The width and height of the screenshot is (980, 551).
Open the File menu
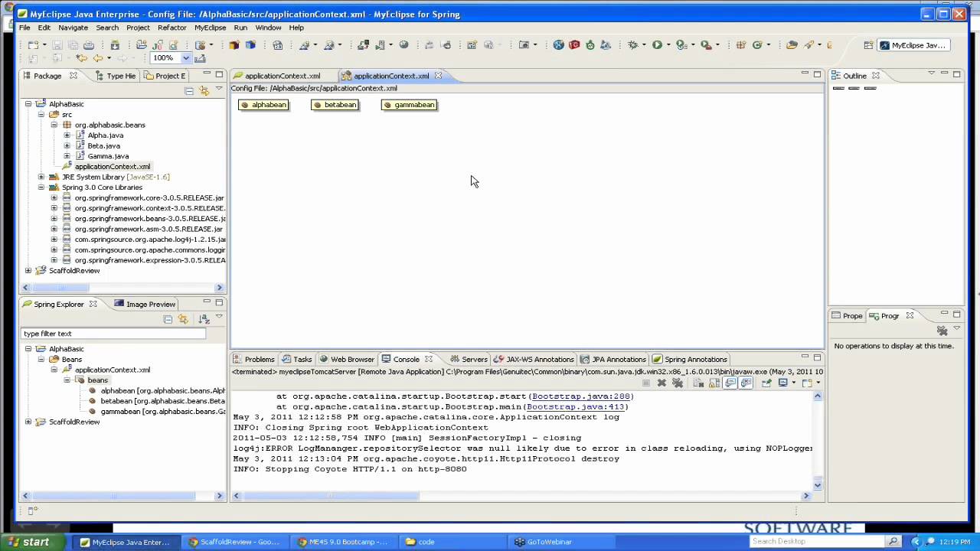tap(24, 28)
